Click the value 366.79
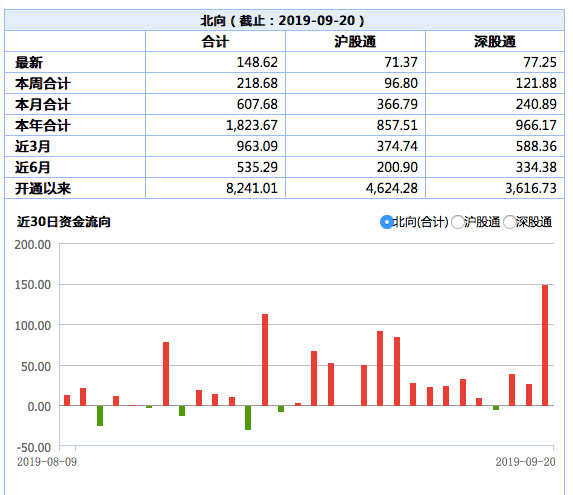This screenshot has width=573, height=495. click(x=397, y=104)
